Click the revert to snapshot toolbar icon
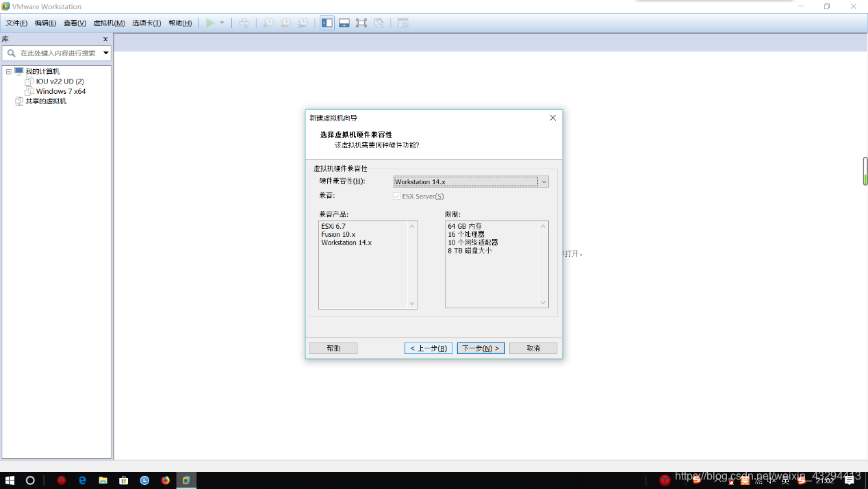 click(x=285, y=23)
